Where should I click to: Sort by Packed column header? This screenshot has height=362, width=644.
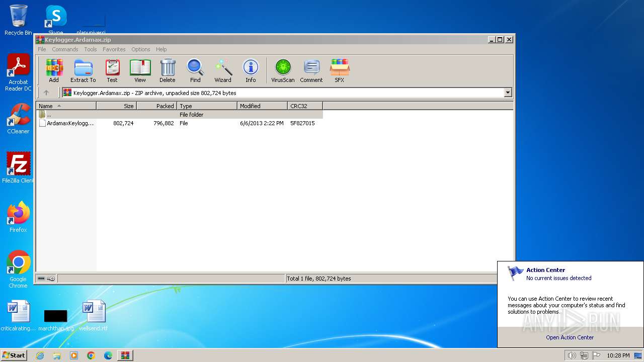click(x=156, y=106)
